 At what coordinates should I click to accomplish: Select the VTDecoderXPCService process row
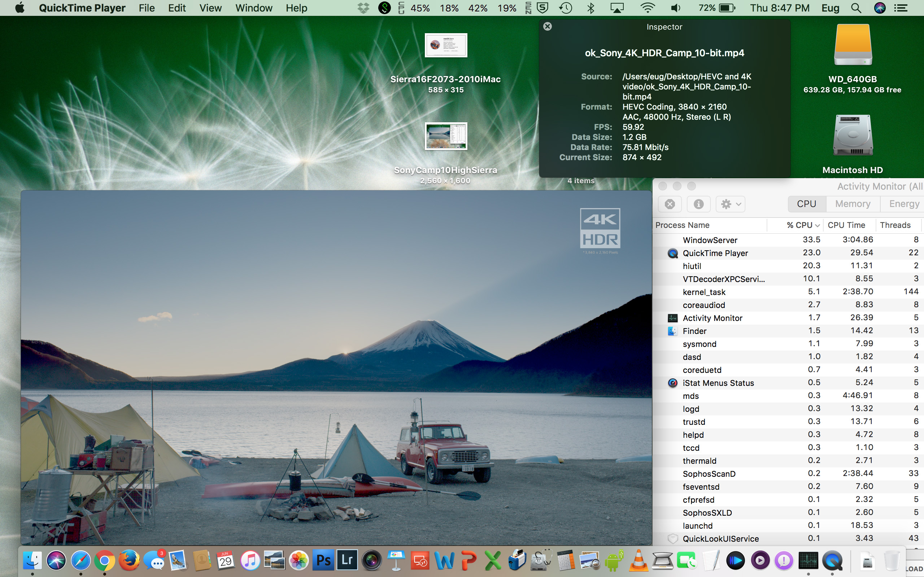(724, 279)
